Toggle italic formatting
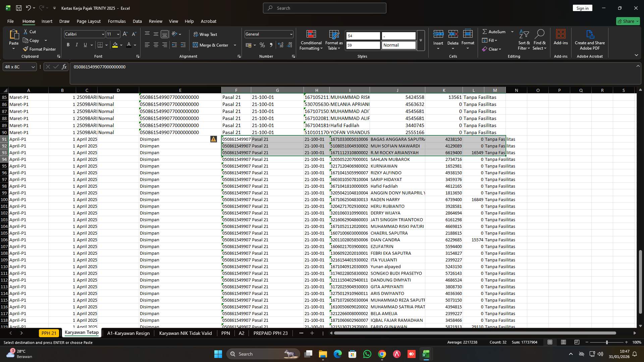Viewport: 644px width, 362px height. 76,45
